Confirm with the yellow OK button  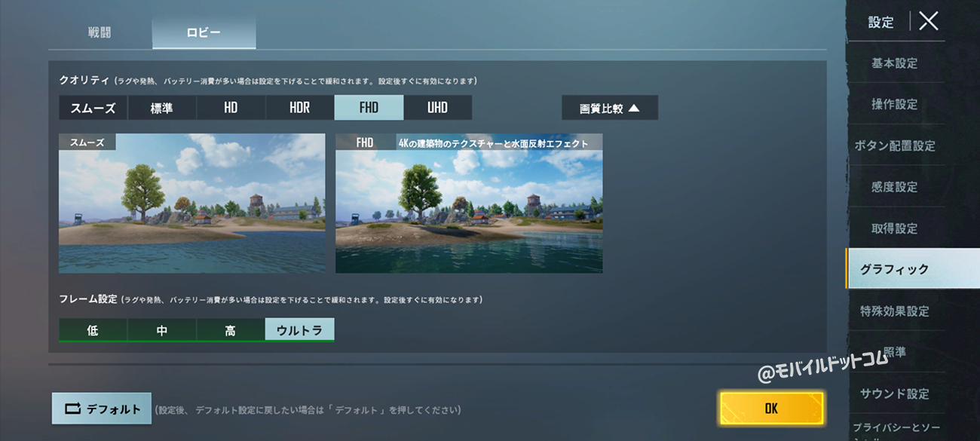click(771, 409)
